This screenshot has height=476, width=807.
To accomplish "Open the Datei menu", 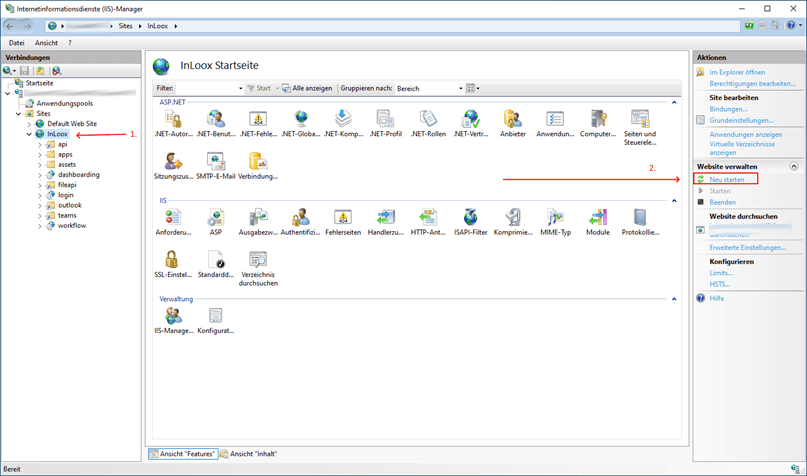I will [16, 43].
